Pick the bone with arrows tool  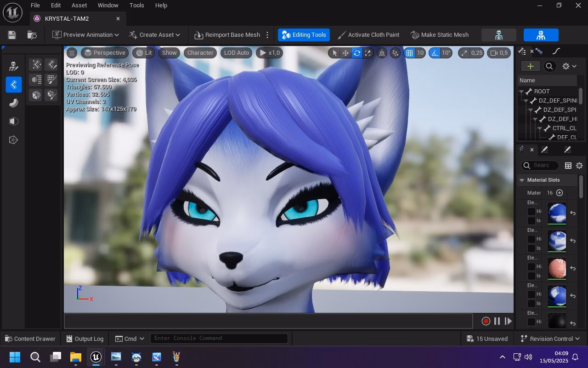[36, 64]
